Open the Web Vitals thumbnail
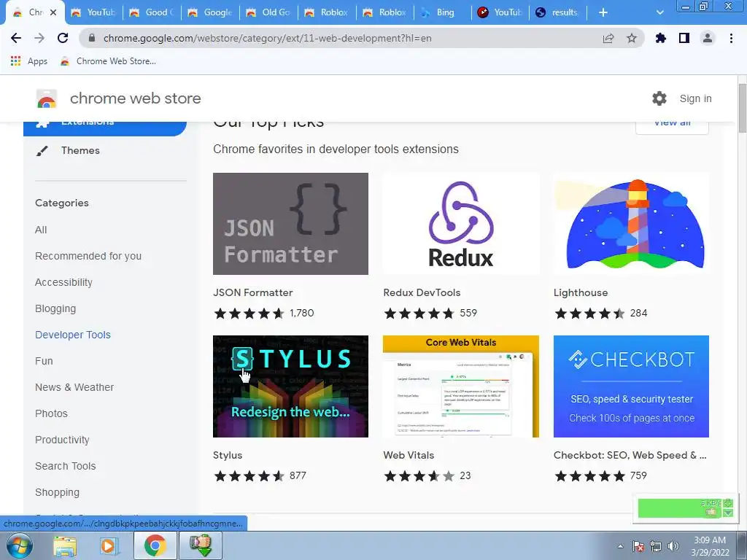The width and height of the screenshot is (747, 560). 461,386
